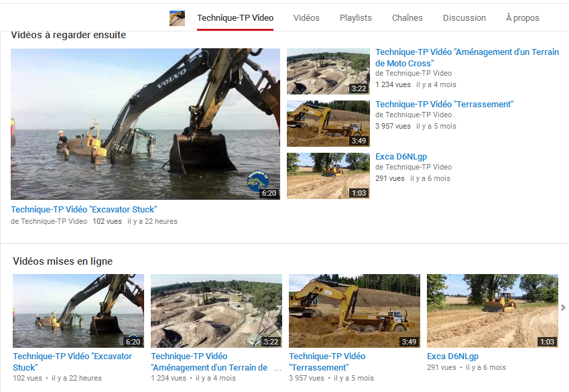Viewport: 569px width, 392px height.
Task: Click next arrow chevron on uploaded videos carousel
Action: coord(563,308)
